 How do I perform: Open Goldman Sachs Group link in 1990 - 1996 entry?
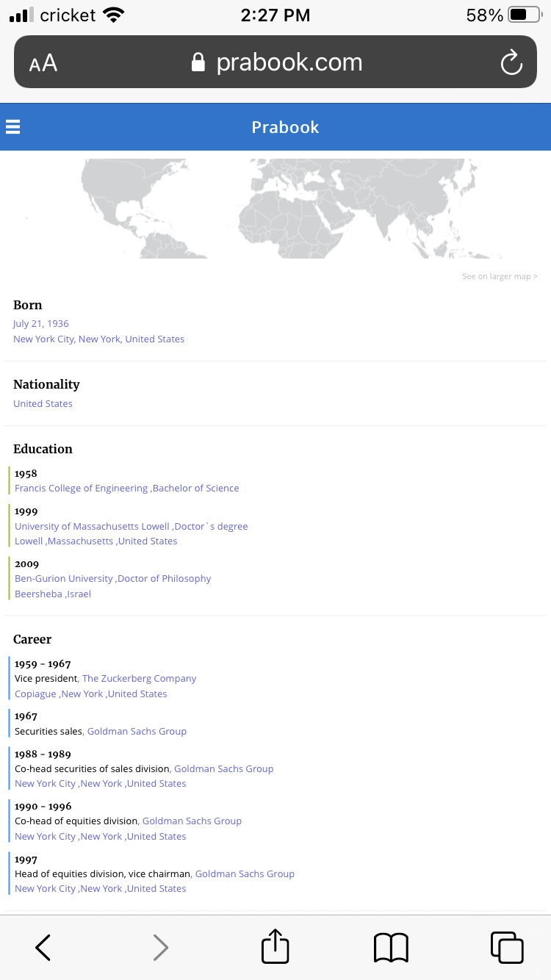pos(192,821)
